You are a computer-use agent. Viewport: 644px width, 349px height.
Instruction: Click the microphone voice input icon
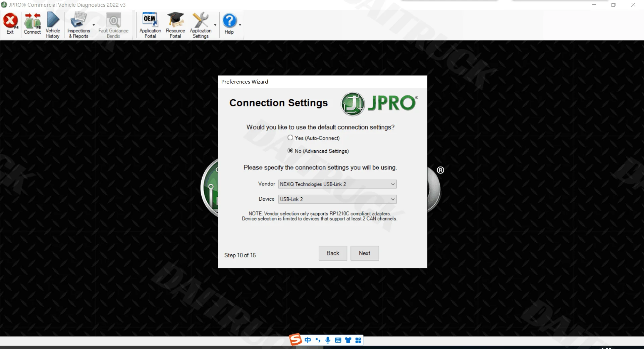[328, 340]
